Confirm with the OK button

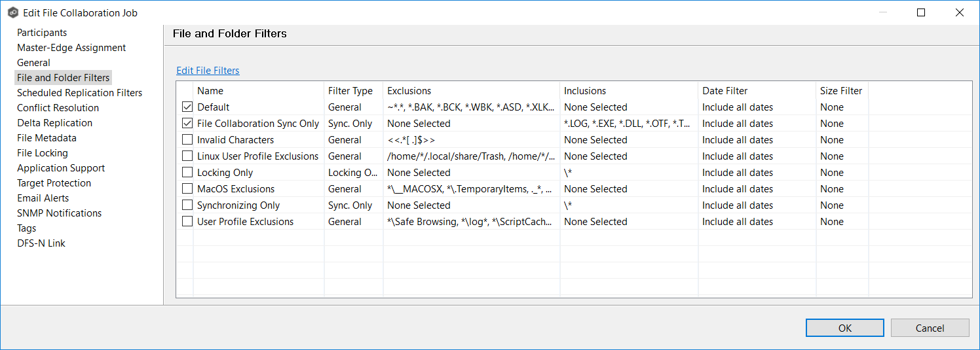pyautogui.click(x=845, y=328)
